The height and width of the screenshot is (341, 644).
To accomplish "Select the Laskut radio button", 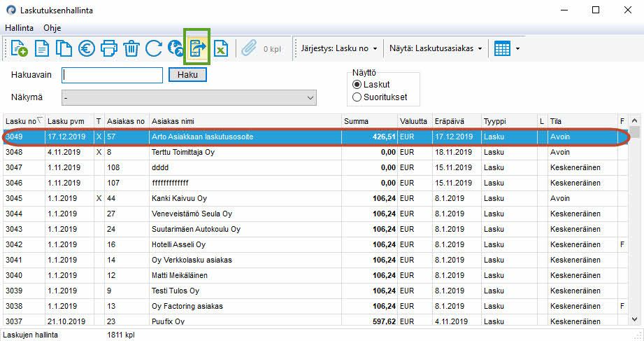I will [x=357, y=85].
